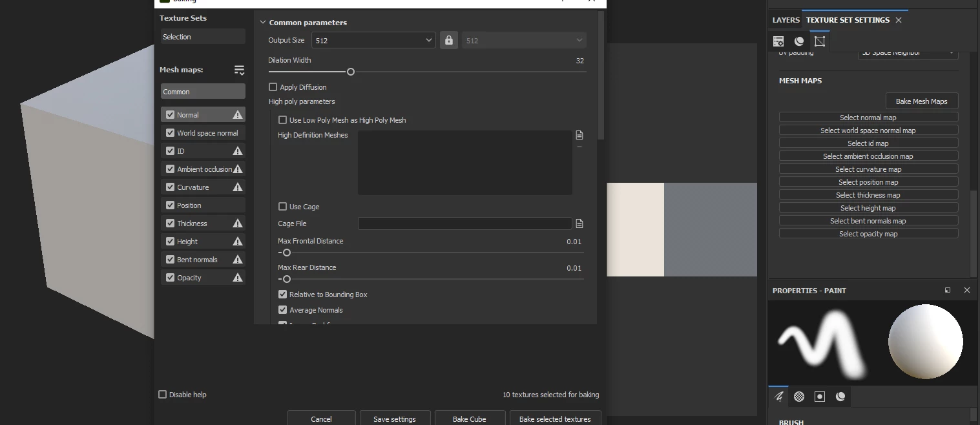Click the baking parameters vertical scrollbar

(601, 74)
